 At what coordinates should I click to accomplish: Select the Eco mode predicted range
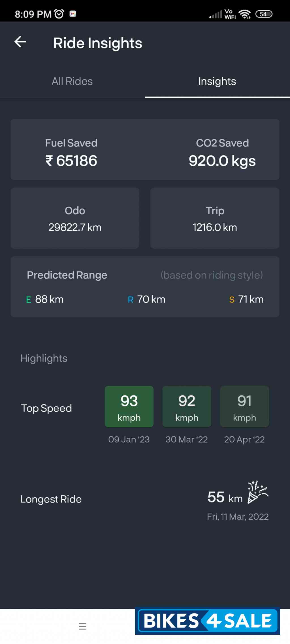(45, 299)
